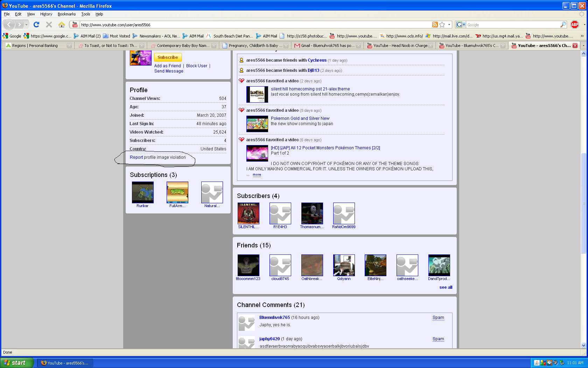The height and width of the screenshot is (368, 588).
Task: Open the AIM Mail (2) bookmark
Action: [87, 36]
